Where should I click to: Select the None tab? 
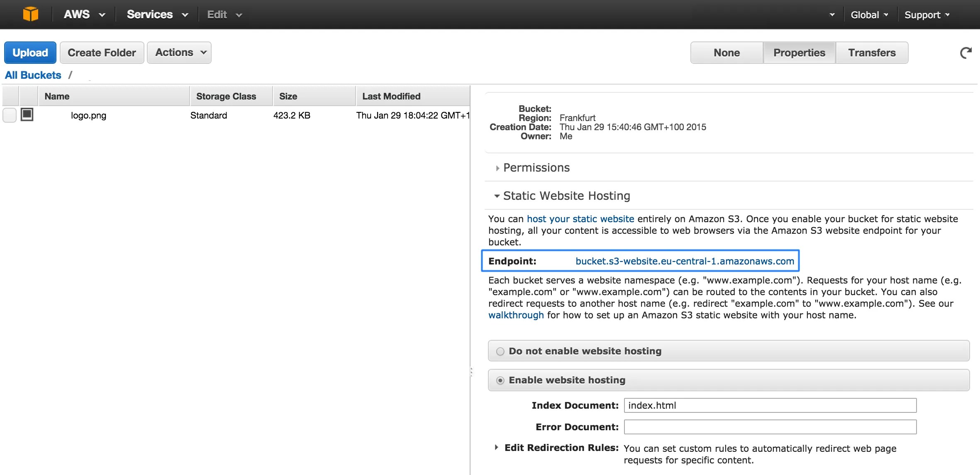tap(726, 52)
